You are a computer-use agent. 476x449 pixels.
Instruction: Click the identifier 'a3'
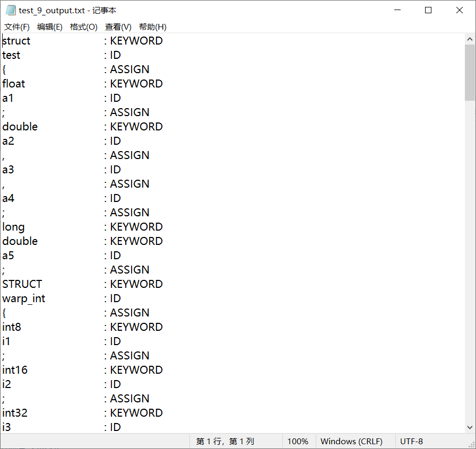tap(8, 170)
